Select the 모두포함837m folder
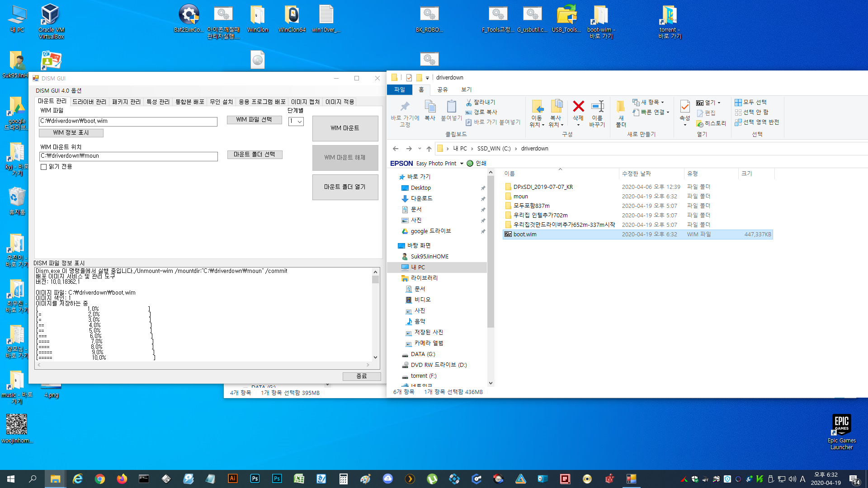The width and height of the screenshot is (868, 488). 531,206
